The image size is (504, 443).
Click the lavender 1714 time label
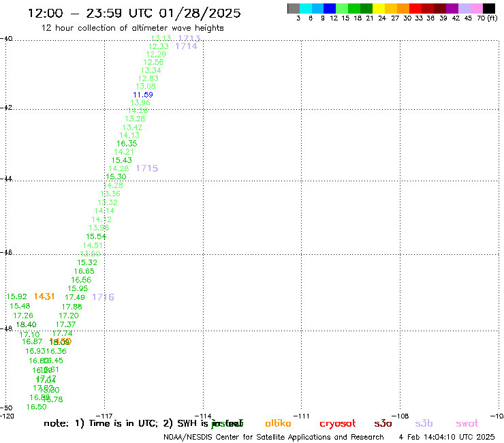pos(187,46)
